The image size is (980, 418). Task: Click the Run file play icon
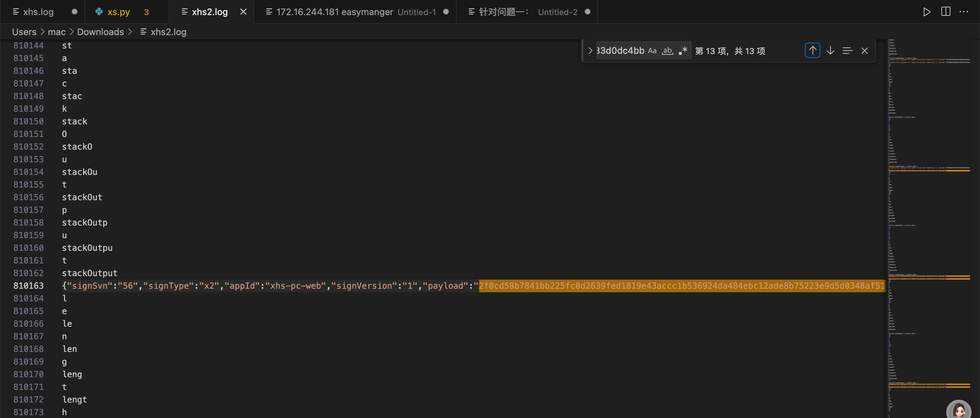(927, 12)
